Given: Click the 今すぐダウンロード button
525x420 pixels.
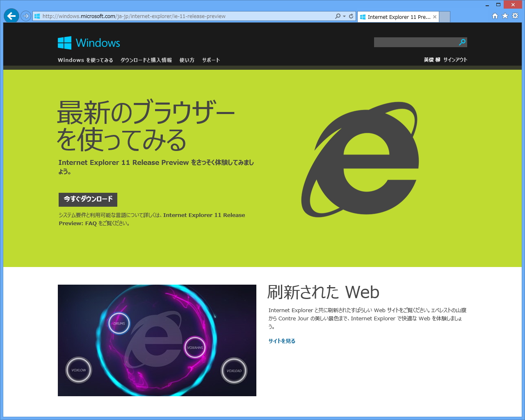Looking at the screenshot, I should tap(87, 200).
